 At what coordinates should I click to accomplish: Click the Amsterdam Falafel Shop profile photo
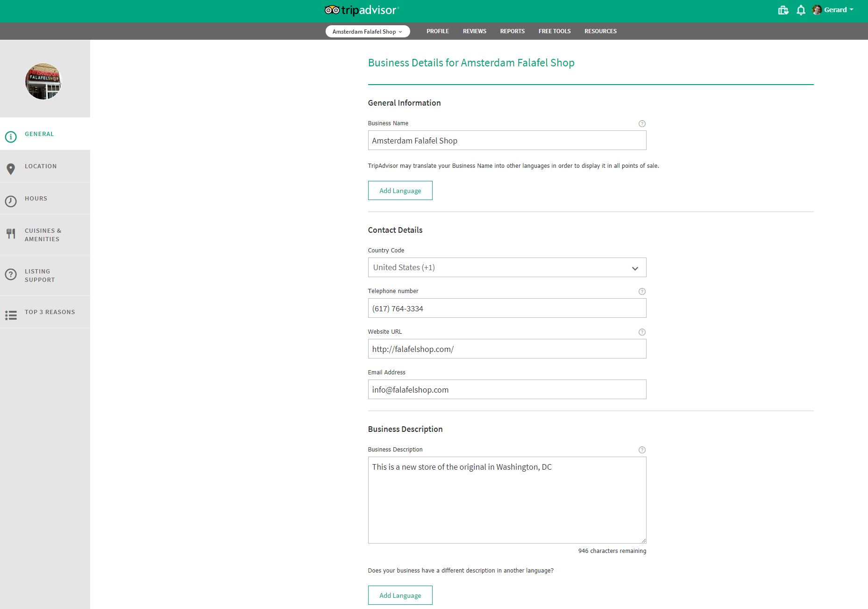click(43, 81)
